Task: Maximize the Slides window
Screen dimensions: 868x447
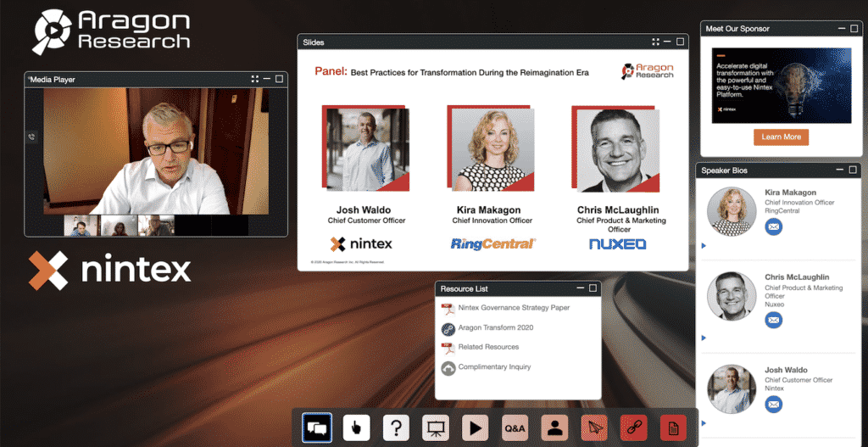Action: pyautogui.click(x=681, y=42)
